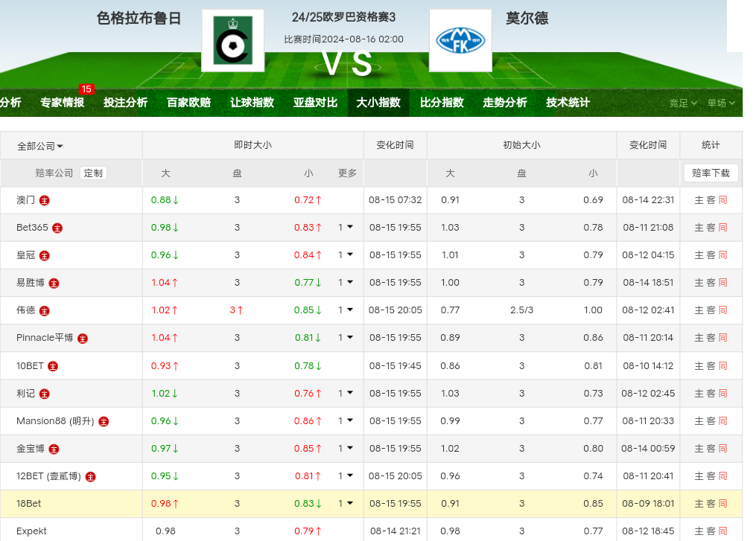Expand 更多 dropdown in 易胜博 row
The image size is (756, 541).
click(x=346, y=282)
